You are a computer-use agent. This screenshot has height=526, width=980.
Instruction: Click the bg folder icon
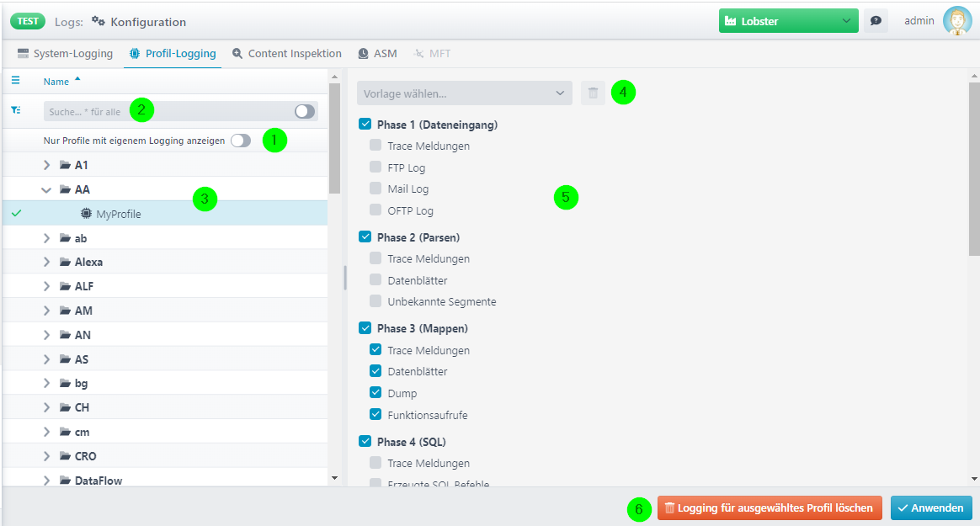65,383
